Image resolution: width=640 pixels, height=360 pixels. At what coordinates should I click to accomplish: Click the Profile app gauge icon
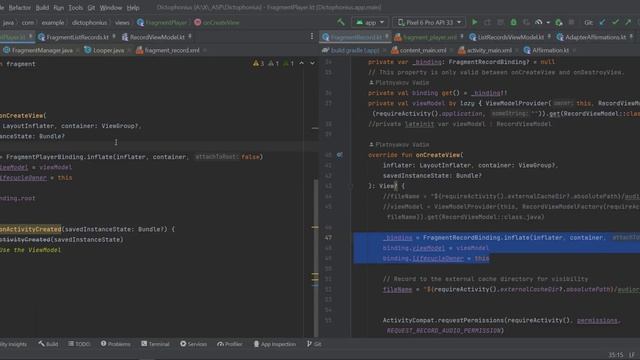click(539, 22)
